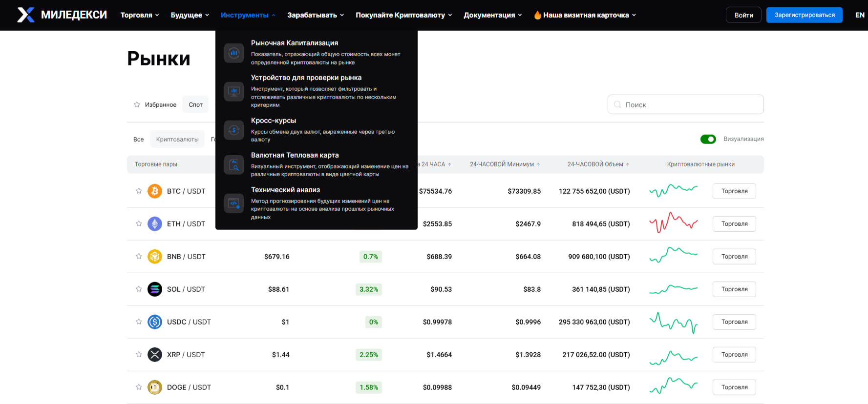Viewport: 868px width, 404px height.
Task: Star the BTC / USDT pair as favorite
Action: (139, 191)
